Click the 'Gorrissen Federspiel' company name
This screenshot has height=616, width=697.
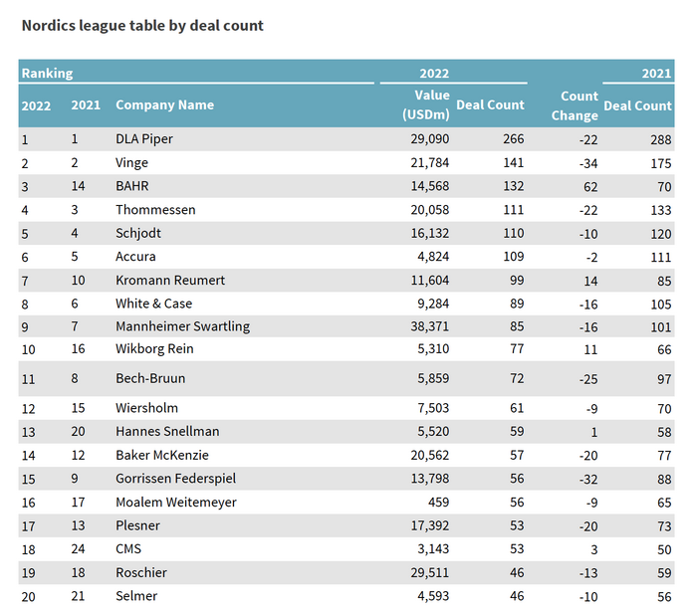click(175, 479)
